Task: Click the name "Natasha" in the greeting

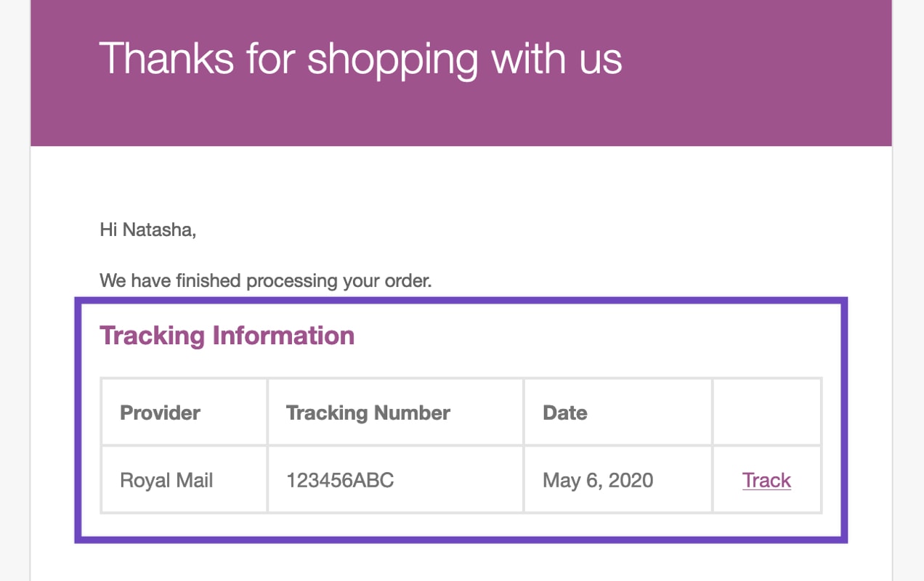Action: point(159,230)
